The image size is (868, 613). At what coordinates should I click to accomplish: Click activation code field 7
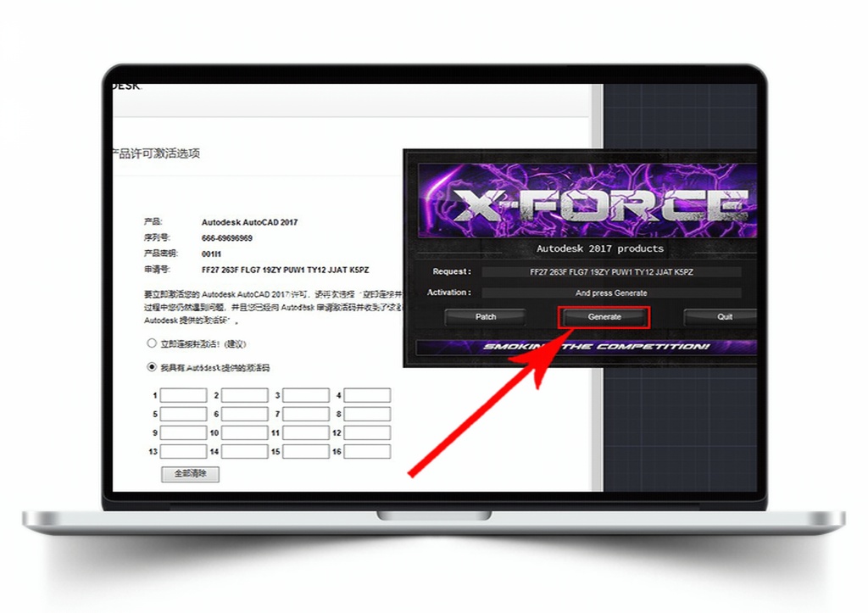pos(306,415)
